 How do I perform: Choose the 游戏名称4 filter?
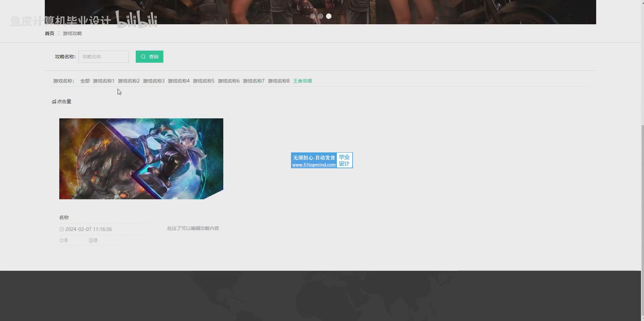tap(179, 81)
